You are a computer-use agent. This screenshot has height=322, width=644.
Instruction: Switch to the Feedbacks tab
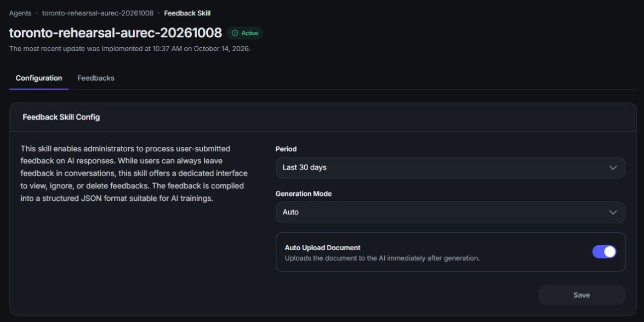tap(96, 78)
